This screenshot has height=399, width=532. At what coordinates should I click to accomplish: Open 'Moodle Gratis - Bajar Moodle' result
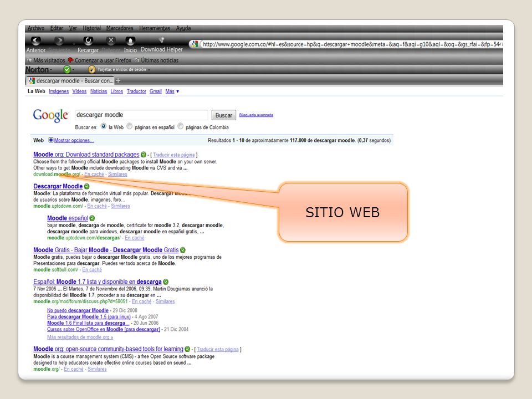[x=106, y=250]
